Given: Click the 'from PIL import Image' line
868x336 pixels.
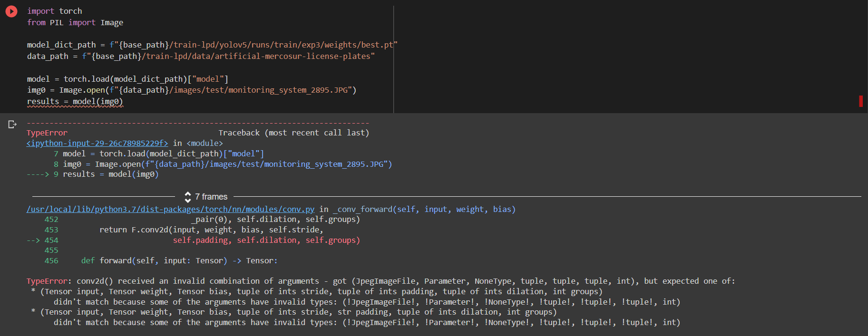Looking at the screenshot, I should point(75,22).
